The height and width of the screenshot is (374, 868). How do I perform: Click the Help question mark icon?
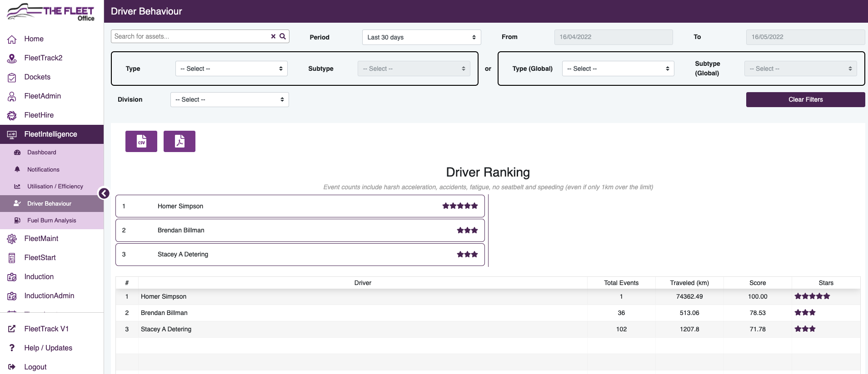[x=12, y=348]
